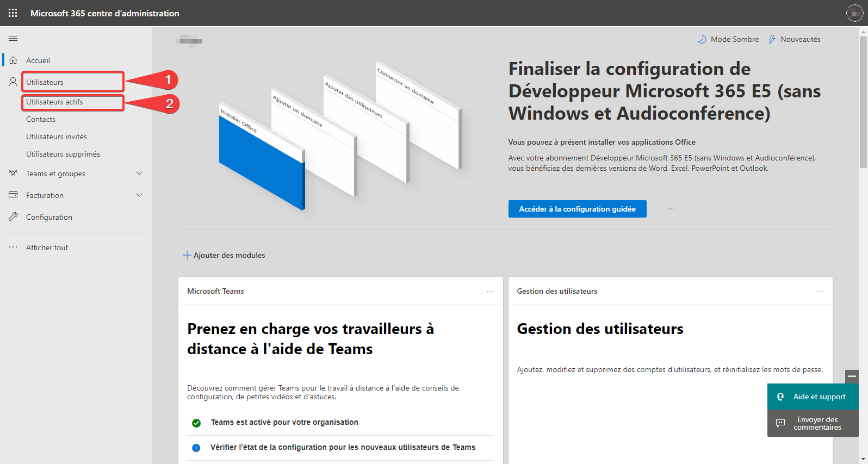Click the Gestion des utilisateurs card heading
The height and width of the screenshot is (464, 868).
tap(600, 329)
